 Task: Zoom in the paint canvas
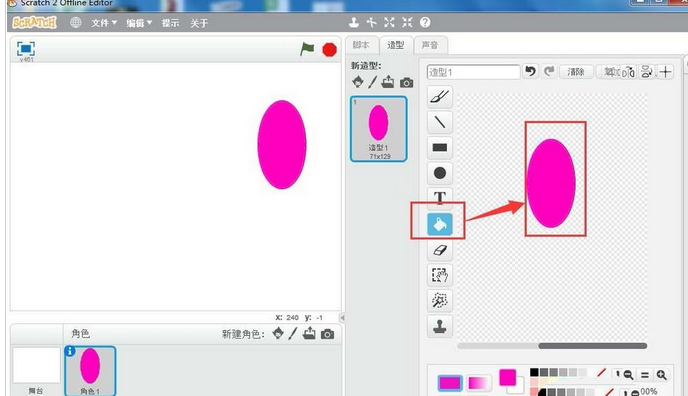(x=662, y=375)
